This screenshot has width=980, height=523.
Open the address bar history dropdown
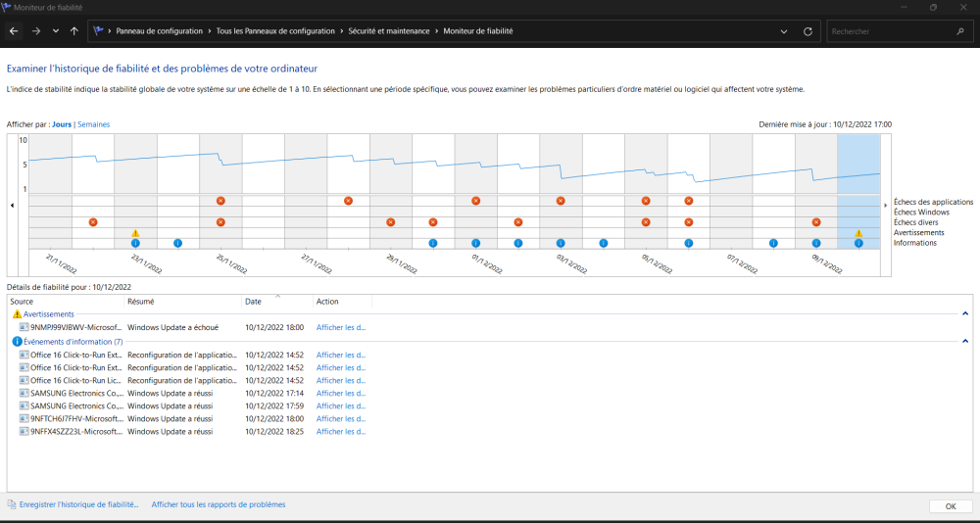pos(785,31)
